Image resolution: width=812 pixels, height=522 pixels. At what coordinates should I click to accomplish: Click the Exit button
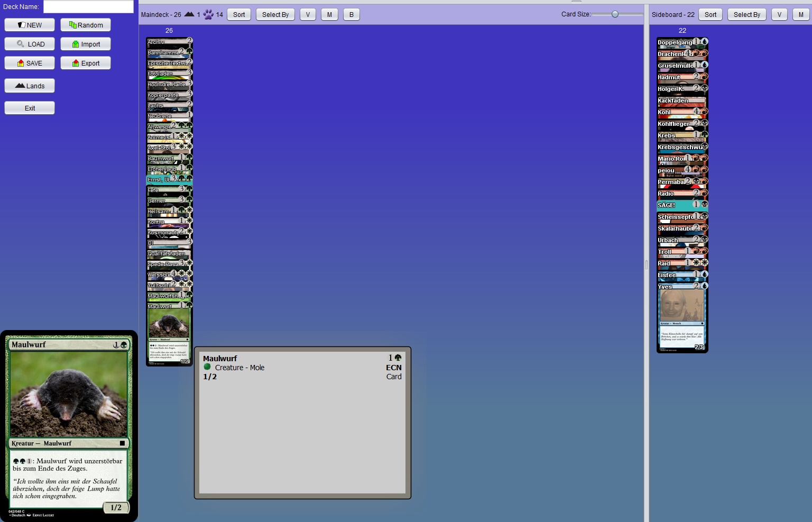30,108
